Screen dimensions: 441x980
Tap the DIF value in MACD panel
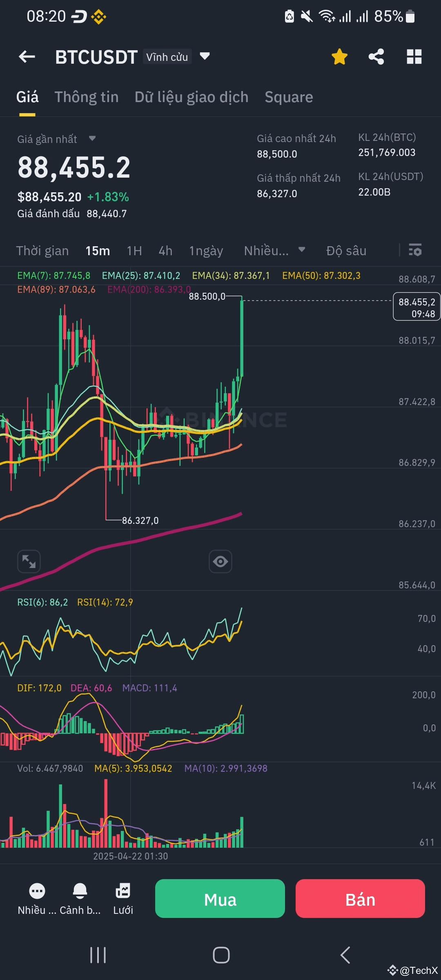pyautogui.click(x=39, y=688)
